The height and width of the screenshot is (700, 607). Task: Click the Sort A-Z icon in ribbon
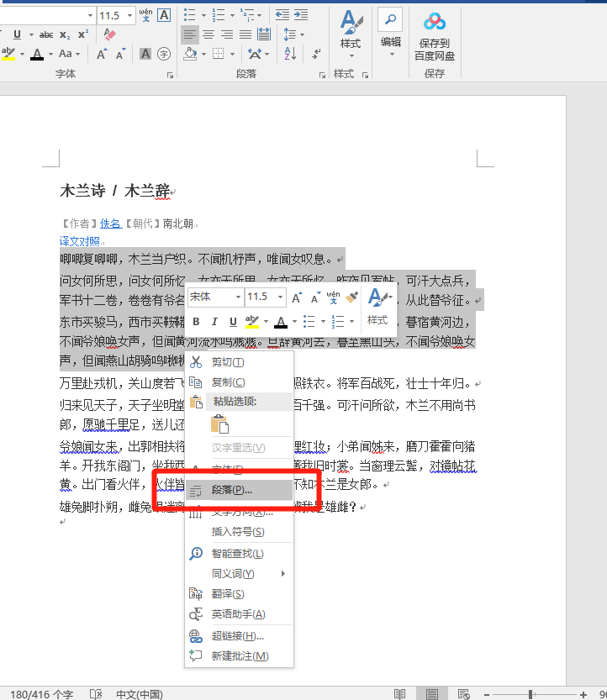pos(290,54)
